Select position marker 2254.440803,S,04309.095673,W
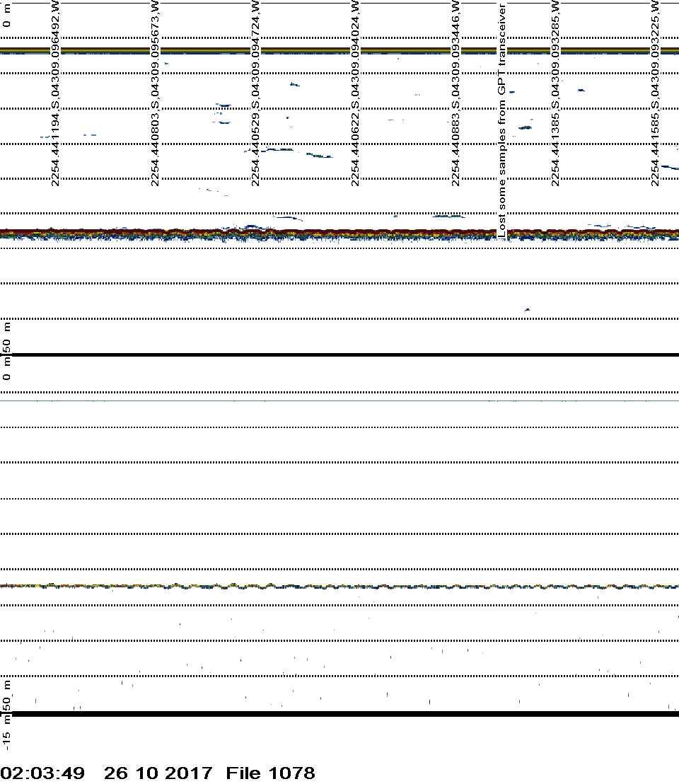This screenshot has width=679, height=784. 156,92
